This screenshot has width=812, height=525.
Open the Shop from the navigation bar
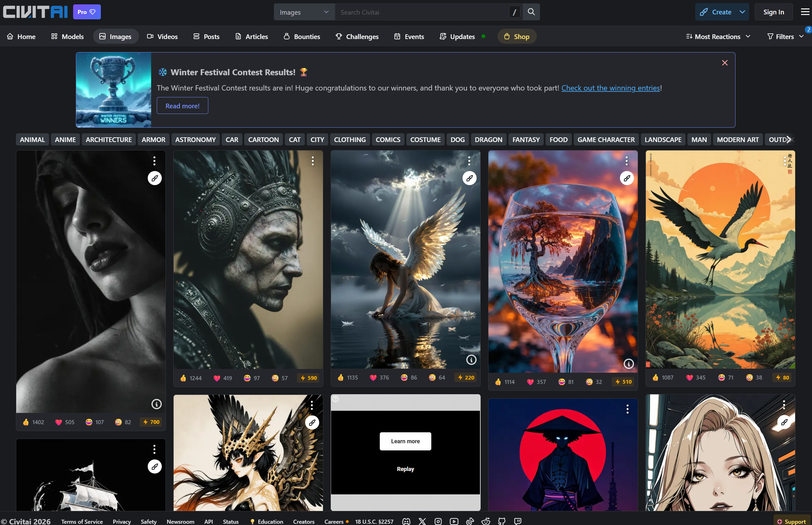tap(516, 36)
